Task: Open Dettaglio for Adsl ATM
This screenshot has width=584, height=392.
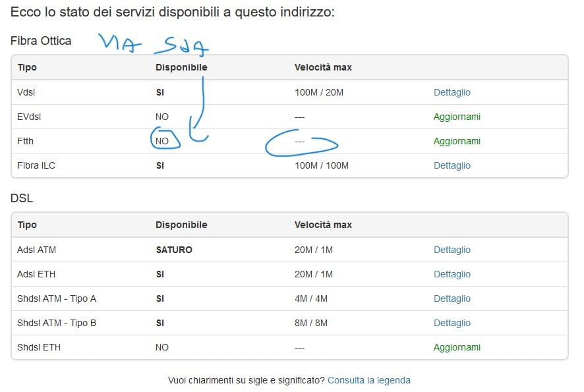Action: pos(452,250)
